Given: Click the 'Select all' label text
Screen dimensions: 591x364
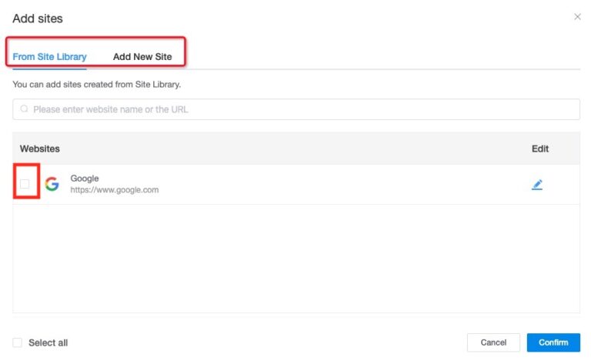Looking at the screenshot, I should pos(48,342).
